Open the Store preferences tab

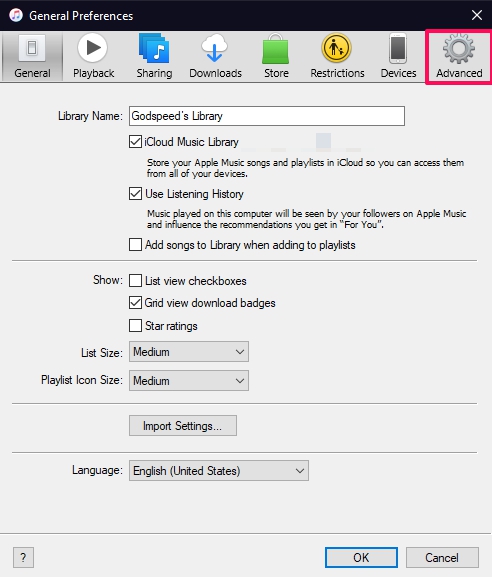coord(276,56)
